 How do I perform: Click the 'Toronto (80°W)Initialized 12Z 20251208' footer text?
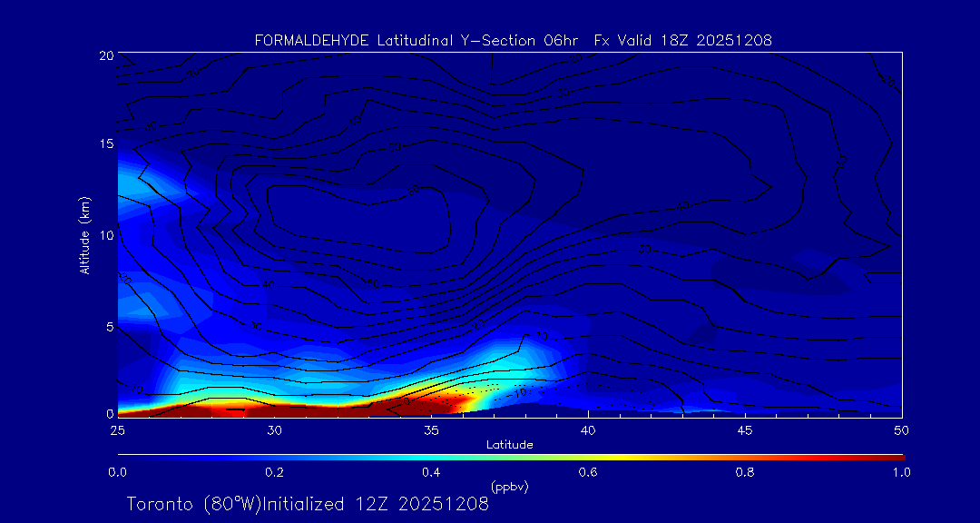(309, 504)
